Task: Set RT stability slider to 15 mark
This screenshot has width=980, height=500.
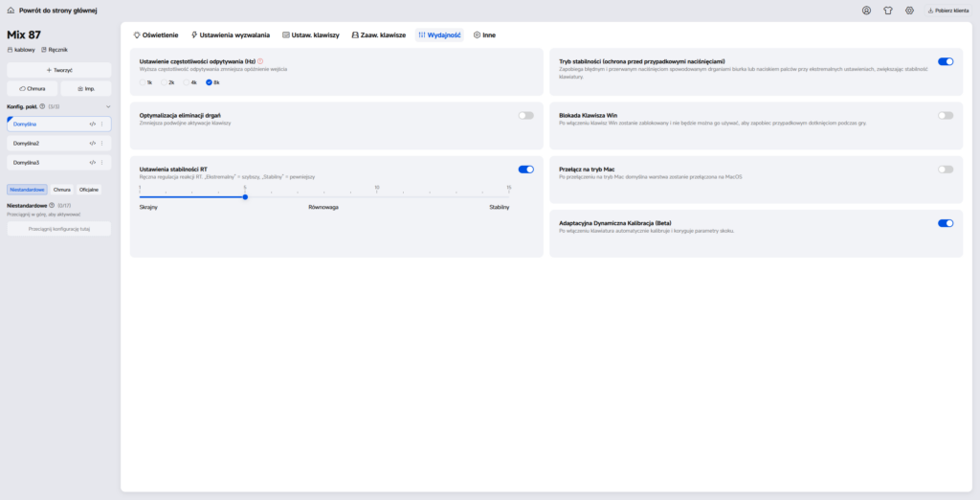Action: coord(509,197)
